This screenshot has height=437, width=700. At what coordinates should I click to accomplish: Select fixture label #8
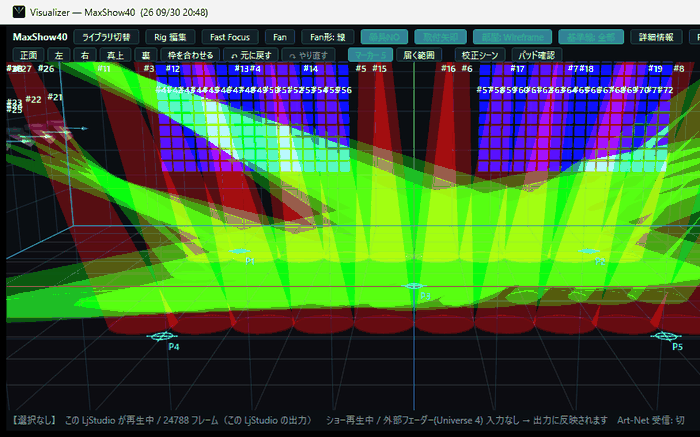coord(679,69)
